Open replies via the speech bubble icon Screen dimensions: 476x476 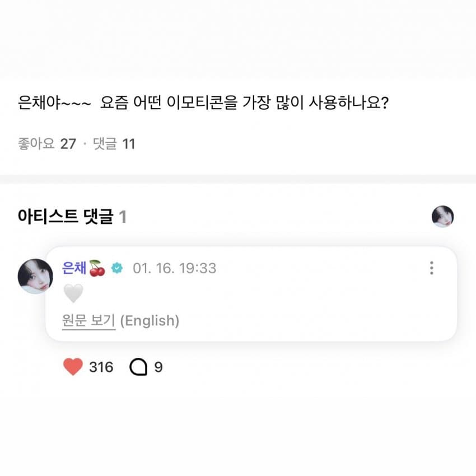[x=138, y=367]
